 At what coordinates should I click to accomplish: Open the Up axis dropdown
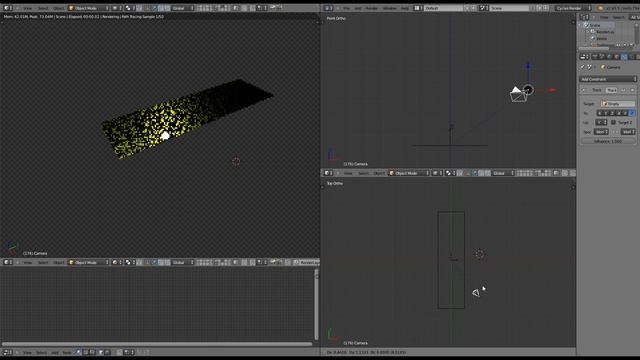click(x=601, y=122)
